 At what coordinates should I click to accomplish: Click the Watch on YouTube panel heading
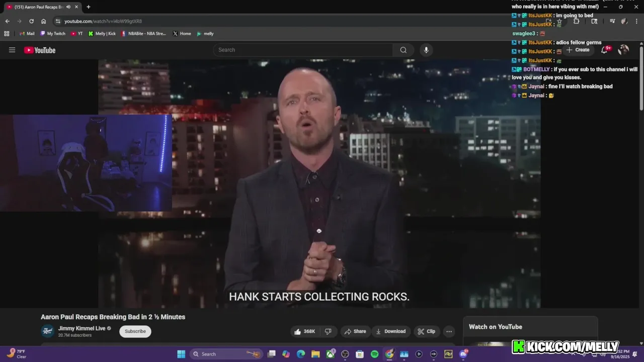point(496,327)
